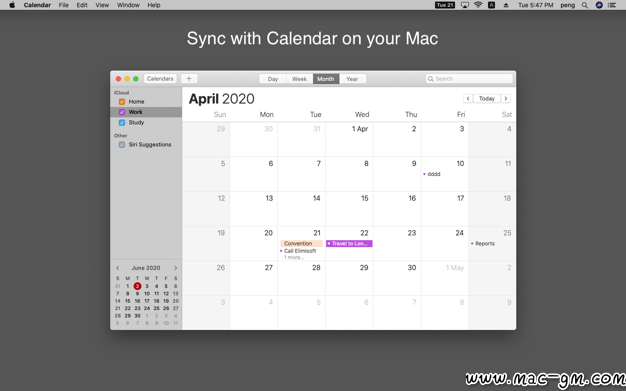Open the AirPlay display menu icon
626x391 pixels.
coord(465,5)
